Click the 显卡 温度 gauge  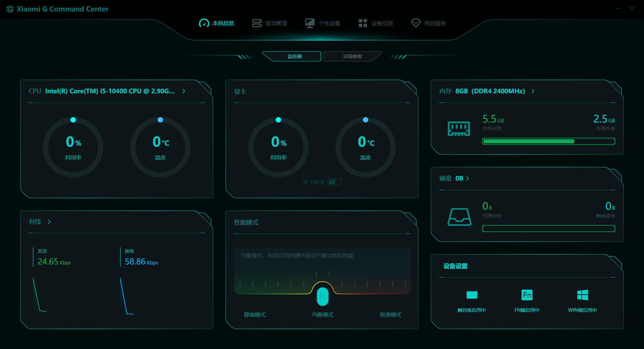point(366,147)
